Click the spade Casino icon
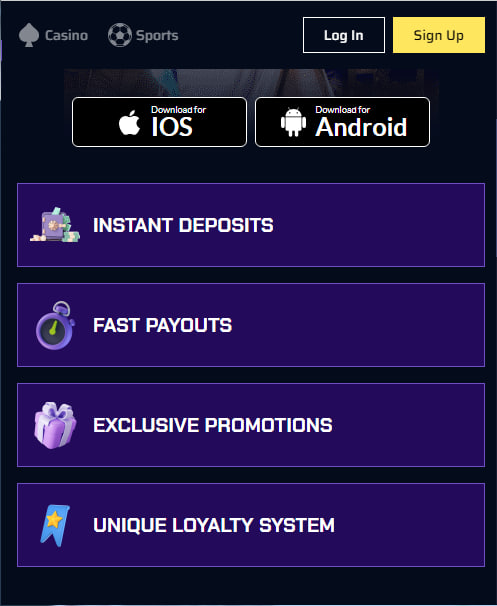The image size is (497, 606). [x=29, y=35]
